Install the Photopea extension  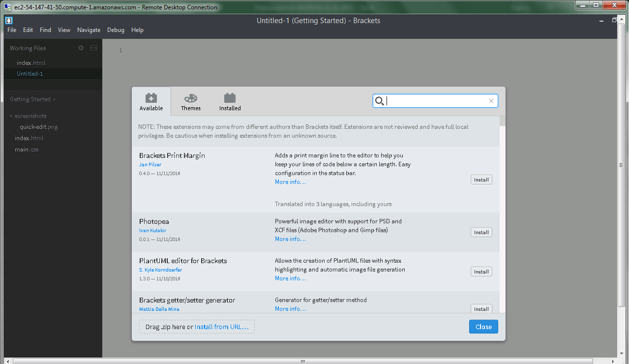tap(481, 232)
